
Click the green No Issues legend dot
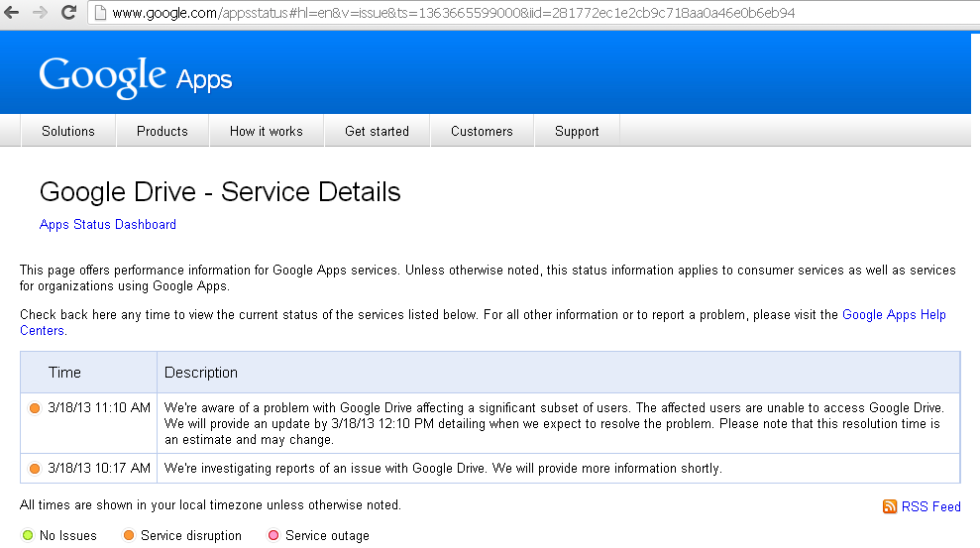coord(28,535)
